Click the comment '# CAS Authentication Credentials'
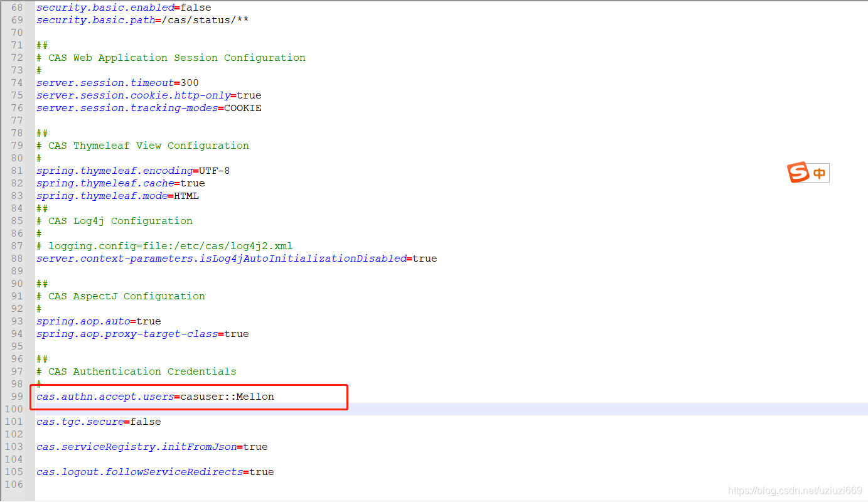Image resolution: width=868 pixels, height=502 pixels. pos(136,371)
